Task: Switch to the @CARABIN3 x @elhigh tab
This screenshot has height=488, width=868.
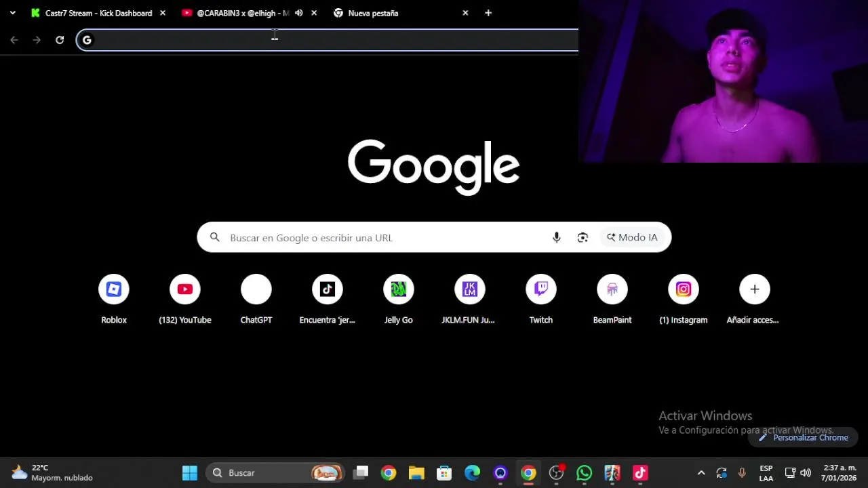Action: coord(243,13)
